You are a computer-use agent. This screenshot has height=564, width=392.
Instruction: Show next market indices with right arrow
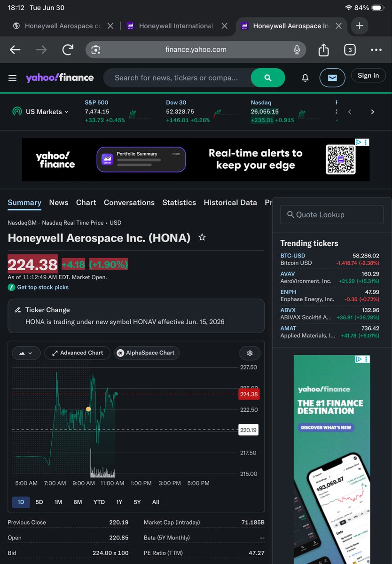coord(372,112)
